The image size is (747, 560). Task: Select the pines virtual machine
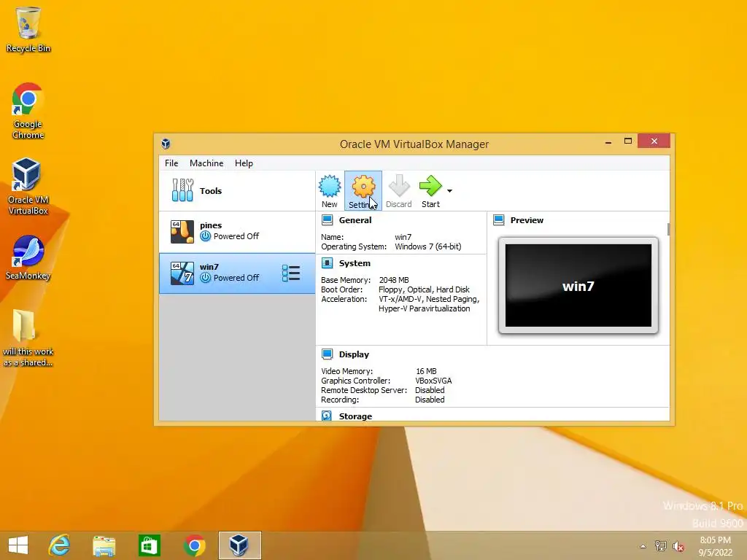click(x=237, y=232)
